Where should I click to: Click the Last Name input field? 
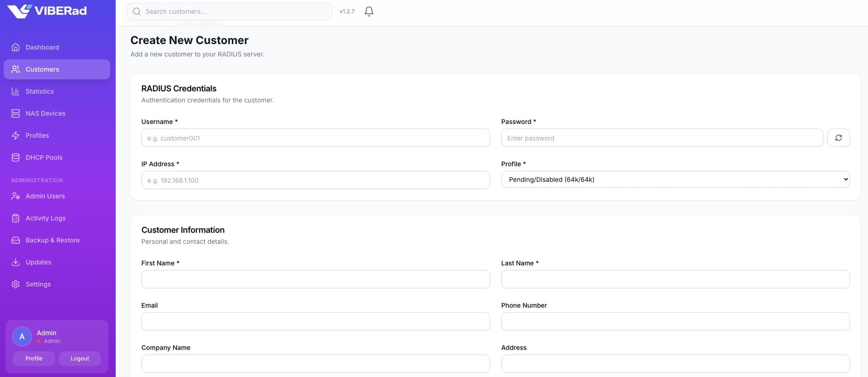[x=675, y=279]
